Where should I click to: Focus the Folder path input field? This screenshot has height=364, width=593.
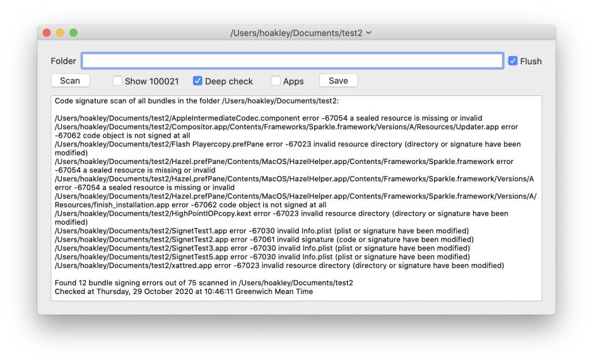pos(292,61)
